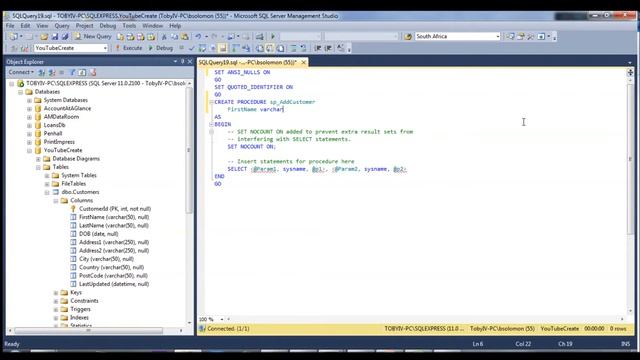This screenshot has width=640, height=360.
Task: Open the active documents list arrow
Action: 630,62
